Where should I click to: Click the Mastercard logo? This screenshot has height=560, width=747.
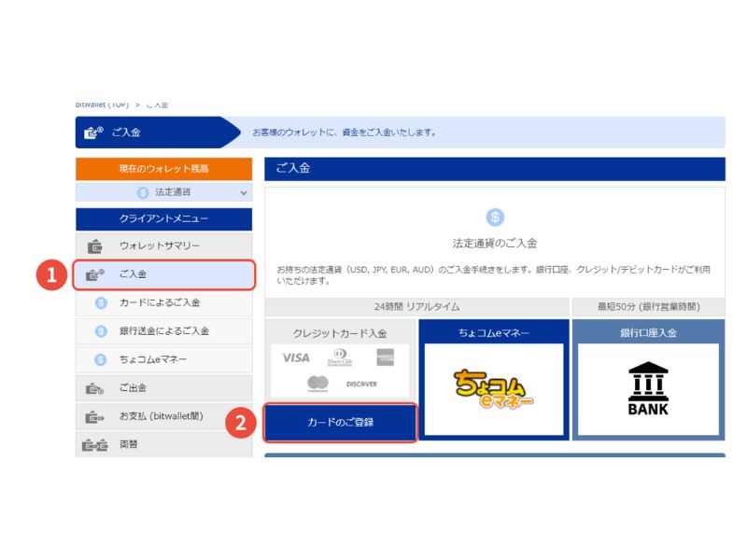319,381
